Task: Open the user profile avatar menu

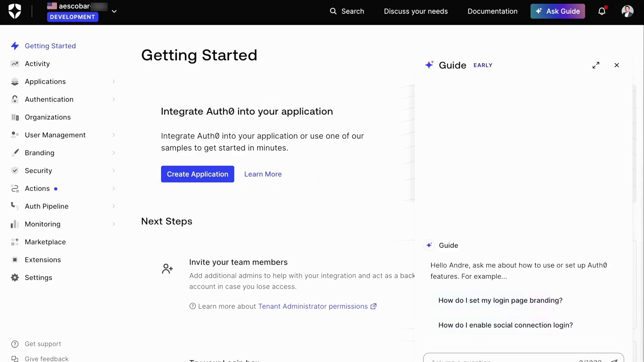Action: [627, 11]
